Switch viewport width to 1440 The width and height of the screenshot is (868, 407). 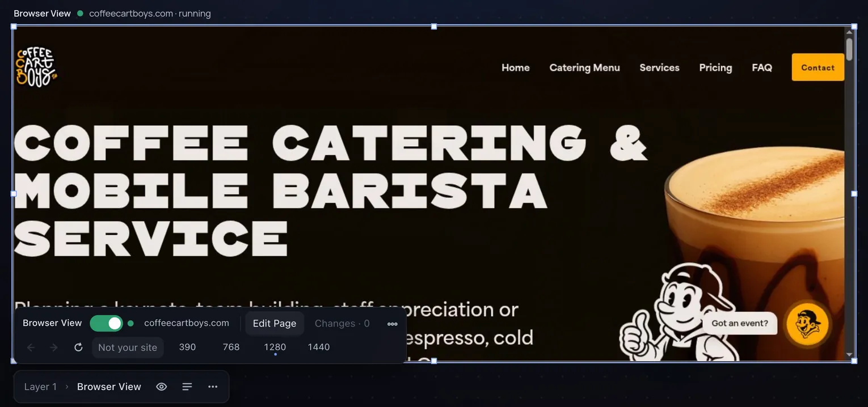tap(319, 347)
